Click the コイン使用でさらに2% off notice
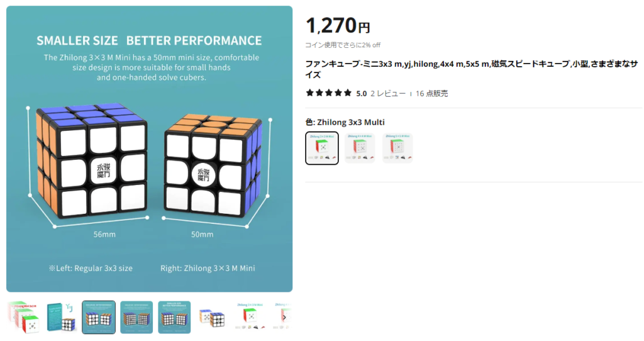Image resolution: width=644 pixels, height=341 pixels. [x=343, y=45]
